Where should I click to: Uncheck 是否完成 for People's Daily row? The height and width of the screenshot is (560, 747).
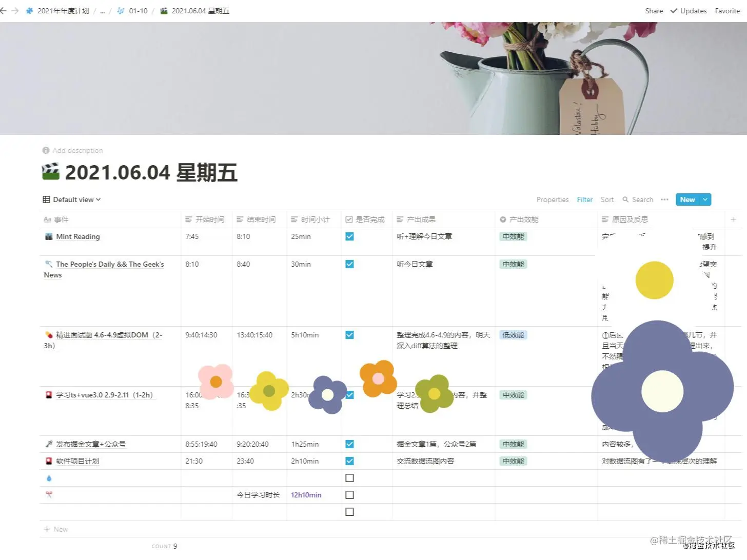349,264
